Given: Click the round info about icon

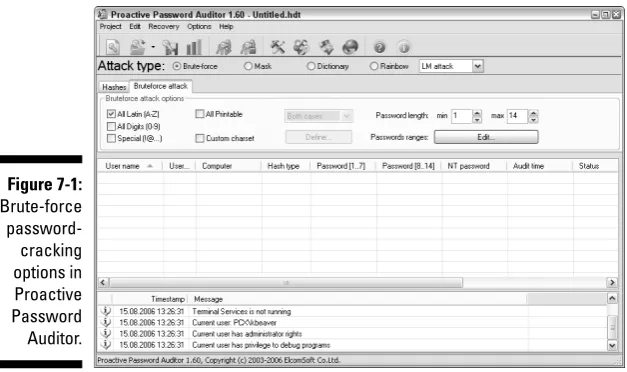Looking at the screenshot, I should (404, 48).
